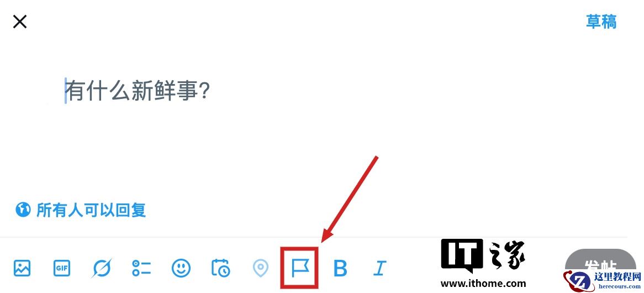Click the www.ithome.com text
Image resolution: width=644 pixels, height=293 pixels.
coord(483,284)
